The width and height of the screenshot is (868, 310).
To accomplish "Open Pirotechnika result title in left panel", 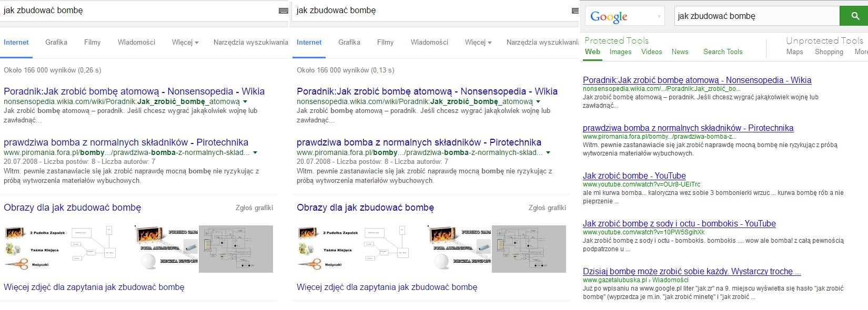I will [126, 142].
